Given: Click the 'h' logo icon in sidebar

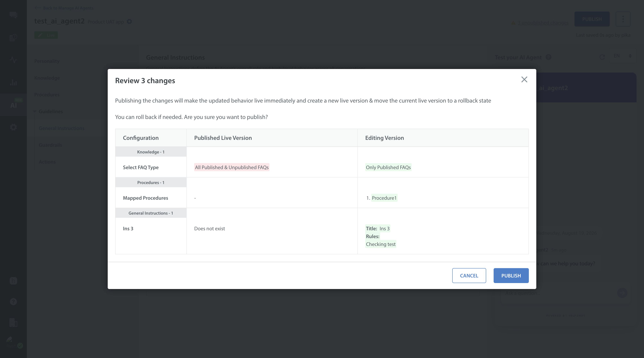Looking at the screenshot, I should pyautogui.click(x=13, y=281).
